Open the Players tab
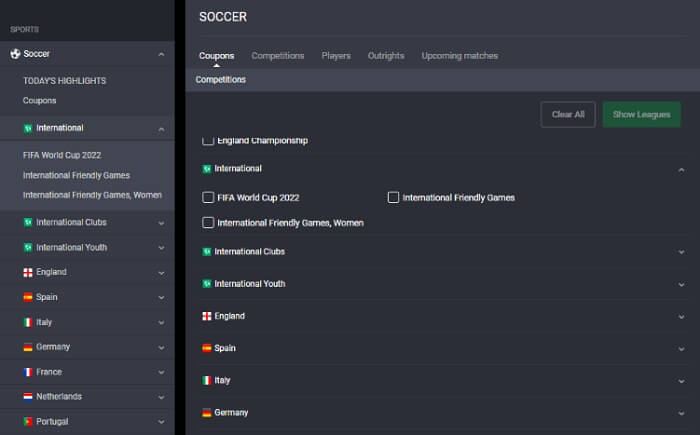Viewport: 700px width, 435px height. (336, 56)
